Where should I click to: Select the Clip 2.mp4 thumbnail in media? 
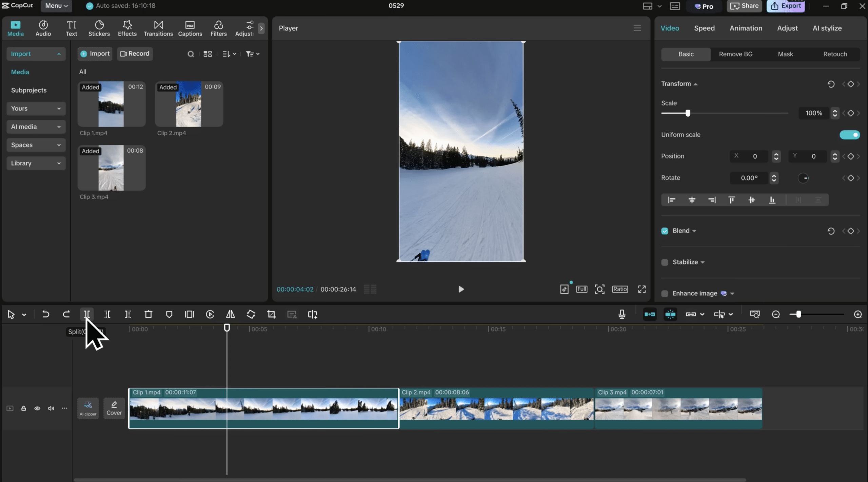click(x=189, y=104)
